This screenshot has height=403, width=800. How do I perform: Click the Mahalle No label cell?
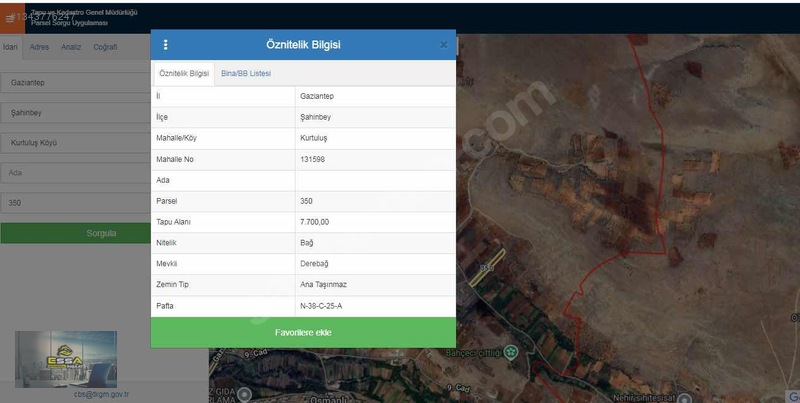(223, 159)
